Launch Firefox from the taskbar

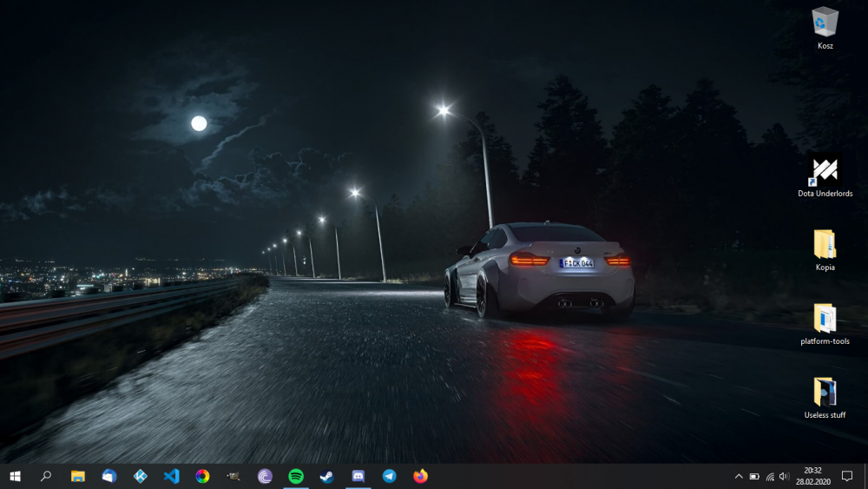421,476
